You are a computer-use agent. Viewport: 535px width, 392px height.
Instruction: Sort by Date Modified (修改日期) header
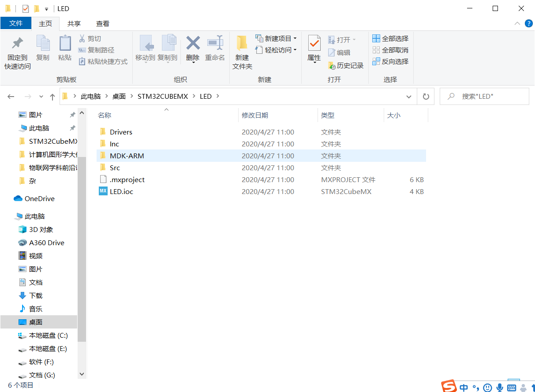(255, 115)
